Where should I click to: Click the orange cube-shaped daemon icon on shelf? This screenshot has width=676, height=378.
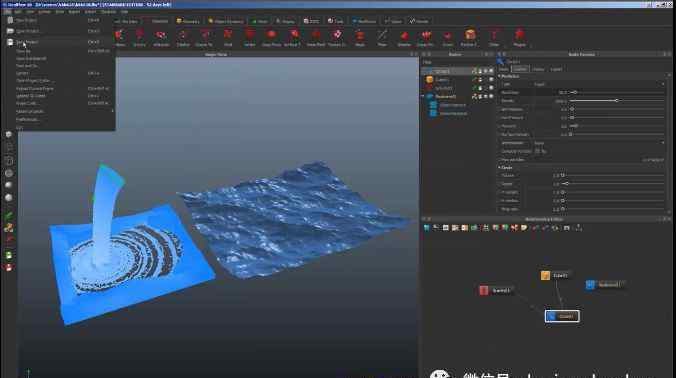coord(469,37)
